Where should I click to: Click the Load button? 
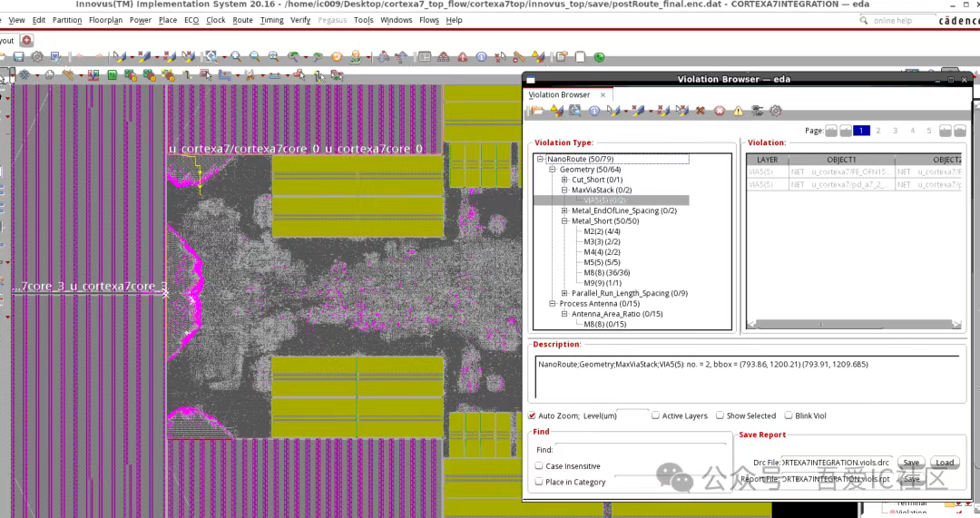pyautogui.click(x=945, y=463)
